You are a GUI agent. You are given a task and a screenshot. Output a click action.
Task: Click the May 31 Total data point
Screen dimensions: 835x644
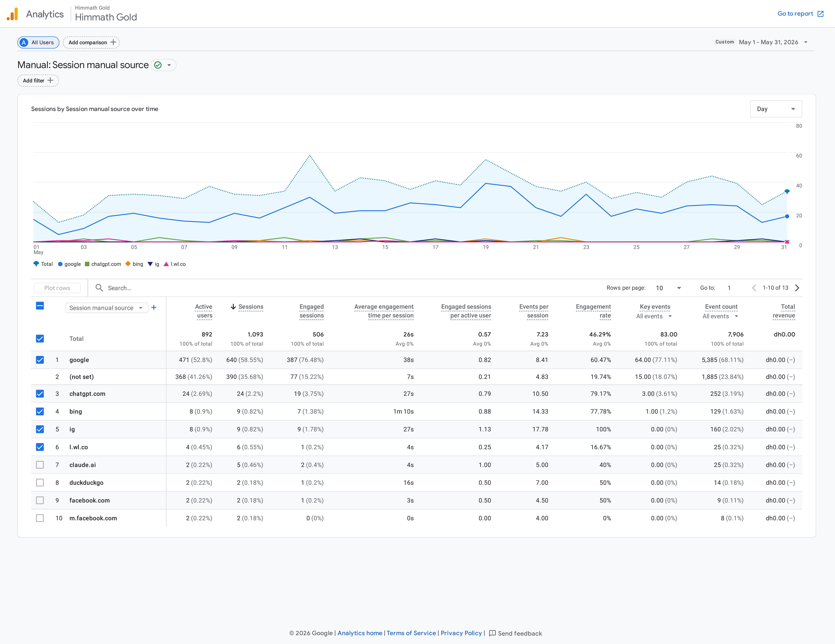click(x=787, y=191)
